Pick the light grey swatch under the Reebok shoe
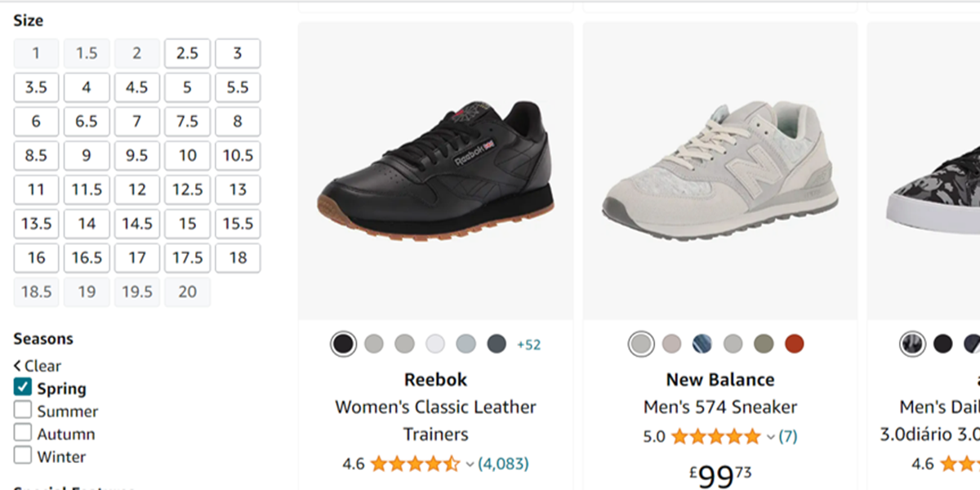 (373, 344)
